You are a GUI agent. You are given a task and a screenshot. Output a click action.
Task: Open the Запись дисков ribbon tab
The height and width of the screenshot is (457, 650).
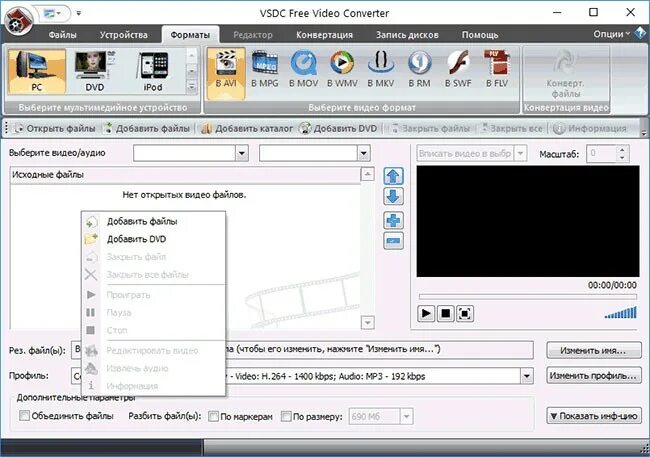407,35
